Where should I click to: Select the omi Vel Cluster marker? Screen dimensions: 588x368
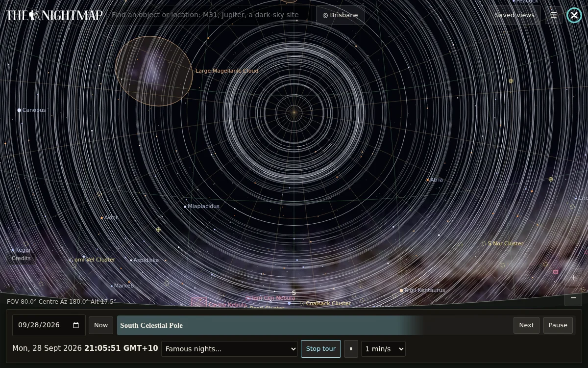(71, 260)
